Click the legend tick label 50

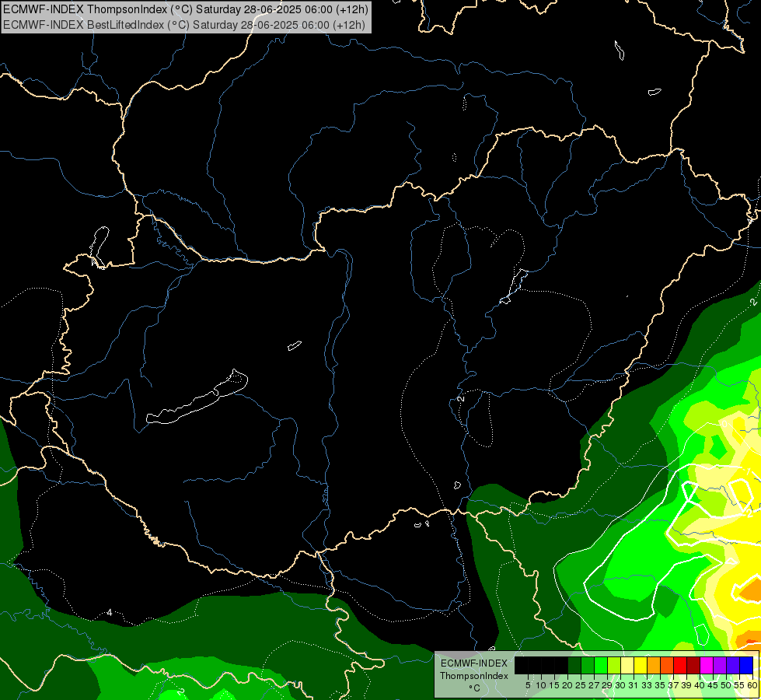coord(726,685)
